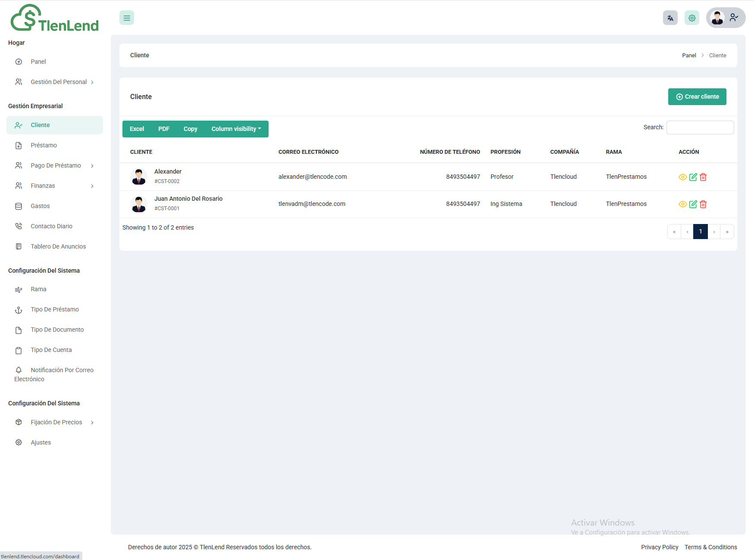Delete Juan Antonio Del Rosario client

[703, 204]
